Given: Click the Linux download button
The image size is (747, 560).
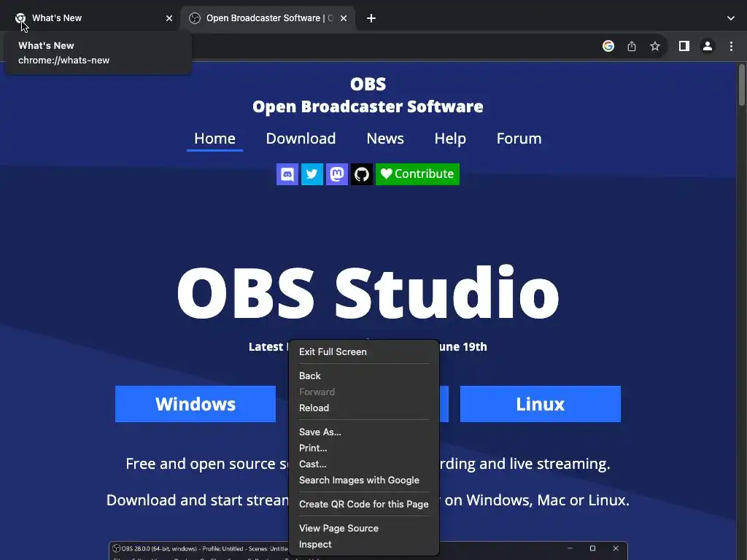Looking at the screenshot, I should 541,404.
